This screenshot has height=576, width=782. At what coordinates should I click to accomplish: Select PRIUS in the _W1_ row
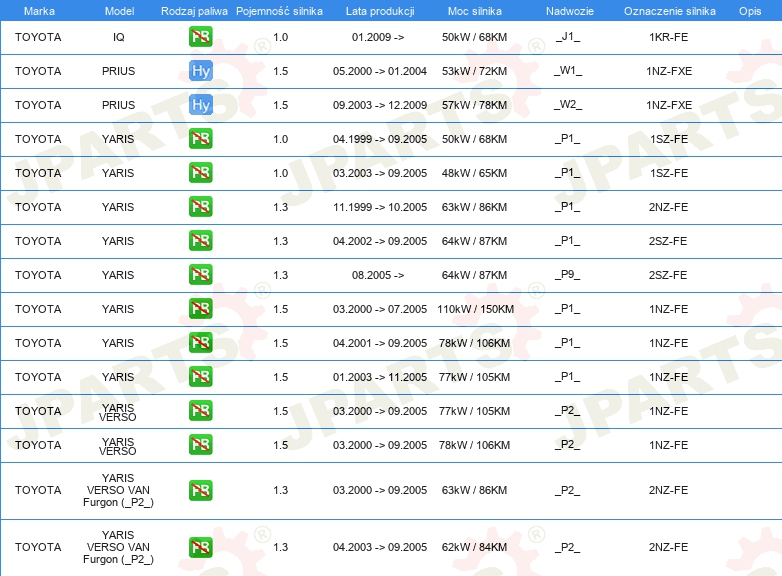pyautogui.click(x=118, y=71)
